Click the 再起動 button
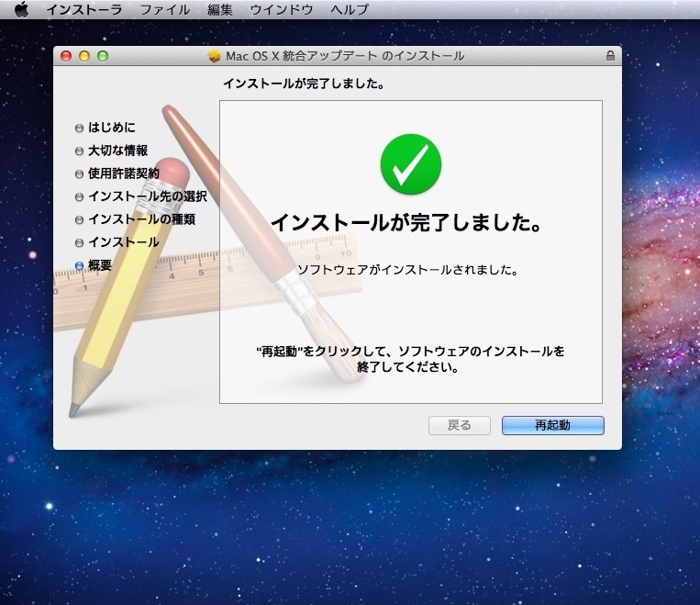The height and width of the screenshot is (605, 700). [x=552, y=425]
